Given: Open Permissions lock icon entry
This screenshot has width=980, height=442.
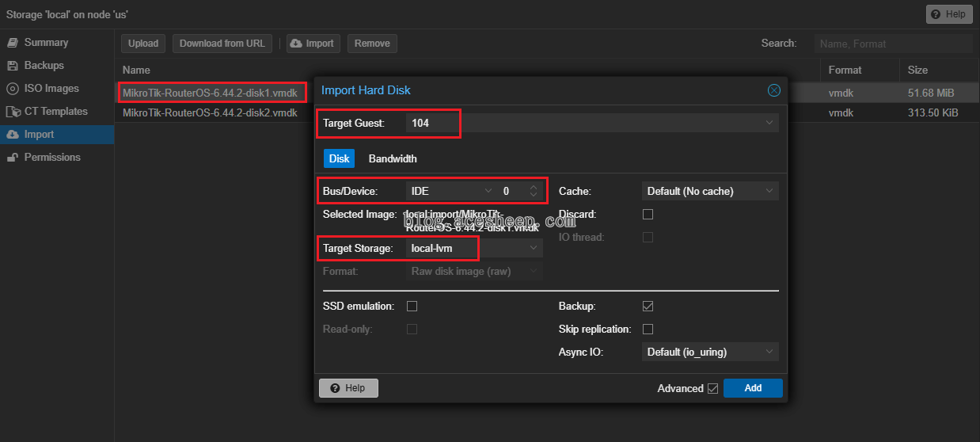Looking at the screenshot, I should (x=13, y=158).
